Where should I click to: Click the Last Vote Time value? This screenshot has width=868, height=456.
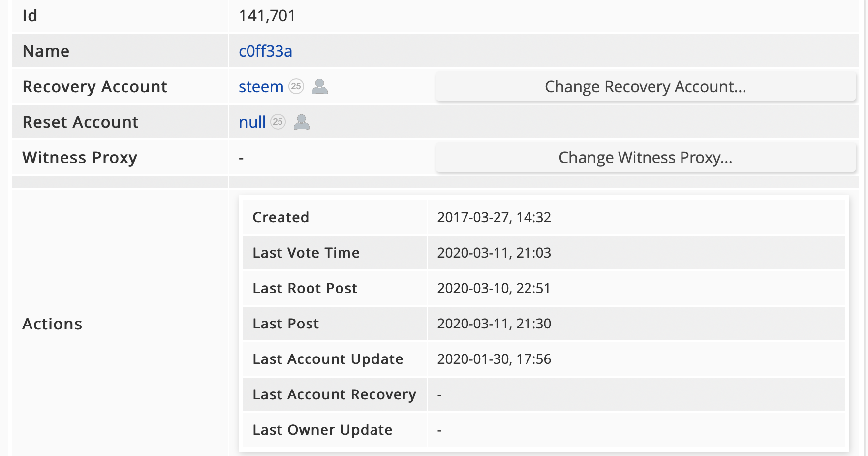pyautogui.click(x=494, y=253)
